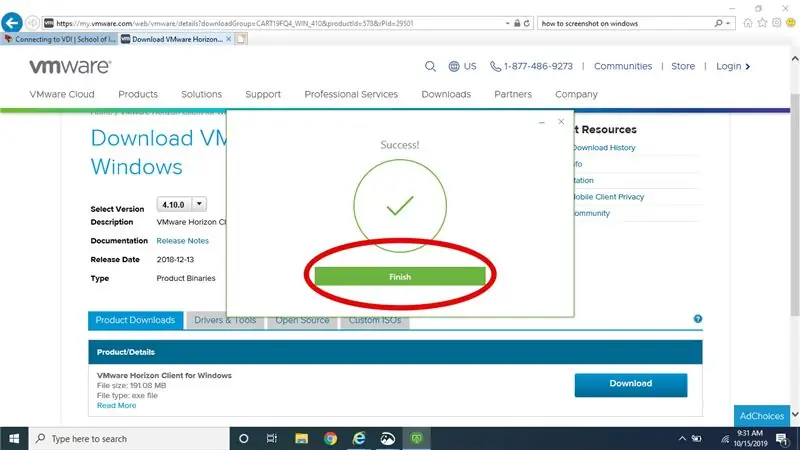The image size is (800, 450).
Task: Open browser Tools gear icon
Action: [777, 23]
